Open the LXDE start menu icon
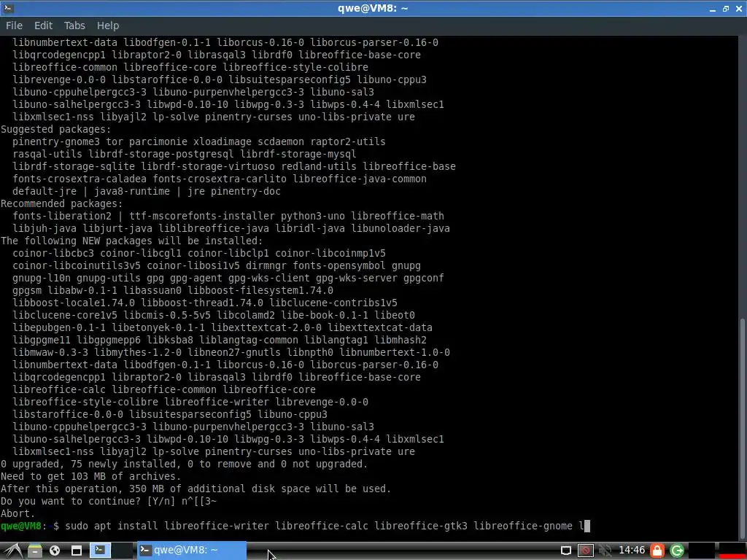 pyautogui.click(x=12, y=551)
